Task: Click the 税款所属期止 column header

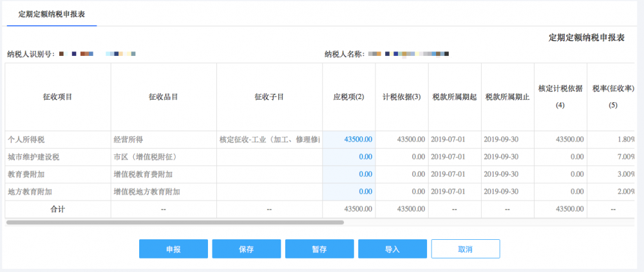Action: tap(507, 97)
